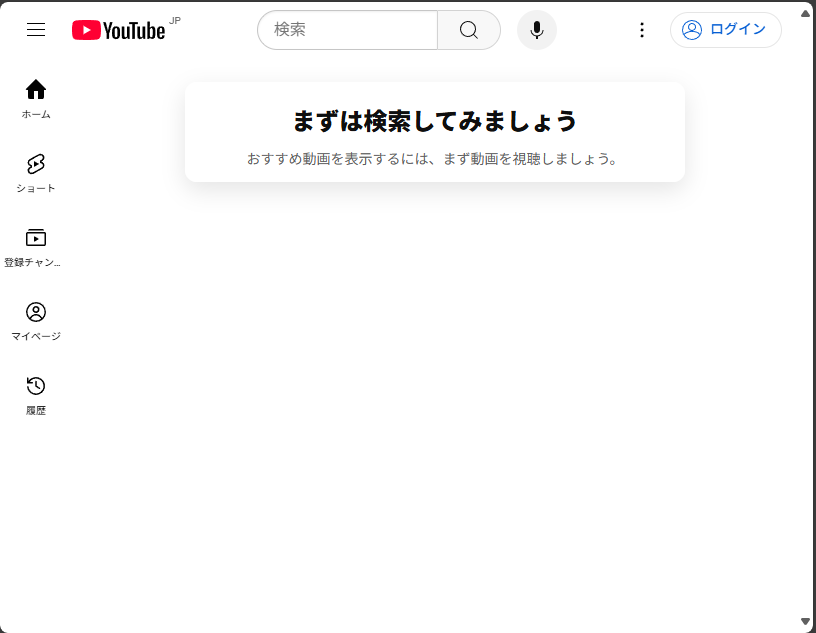Screen dimensions: 816x633
Task: Click the YouTube JP logo
Action: [126, 29]
